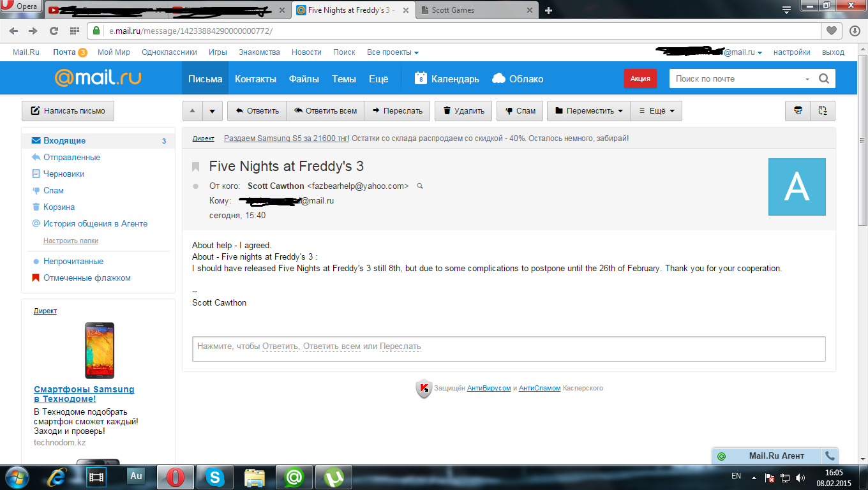This screenshot has height=490, width=868.
Task: Switch to the Scott Games tab
Action: click(476, 10)
